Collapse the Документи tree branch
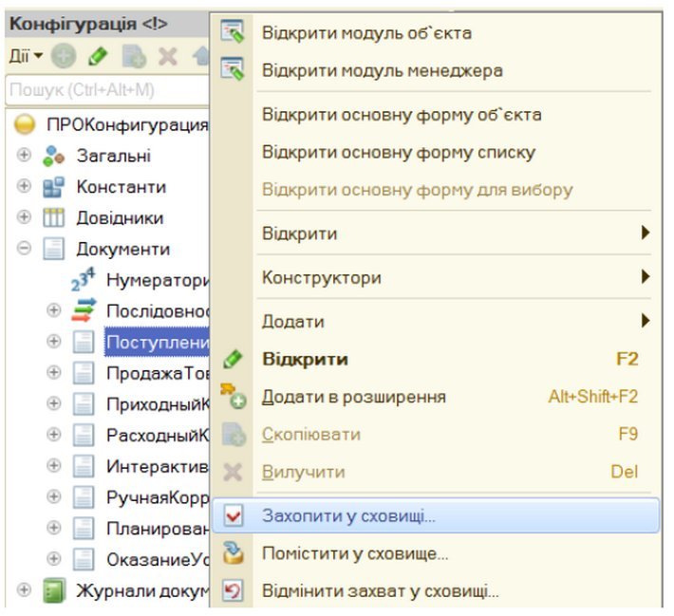This screenshot has width=674, height=616. (24, 249)
